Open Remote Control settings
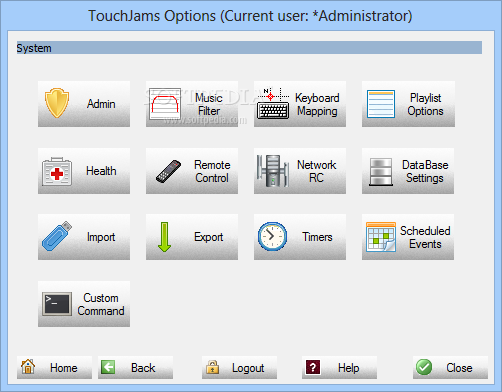 tap(192, 171)
